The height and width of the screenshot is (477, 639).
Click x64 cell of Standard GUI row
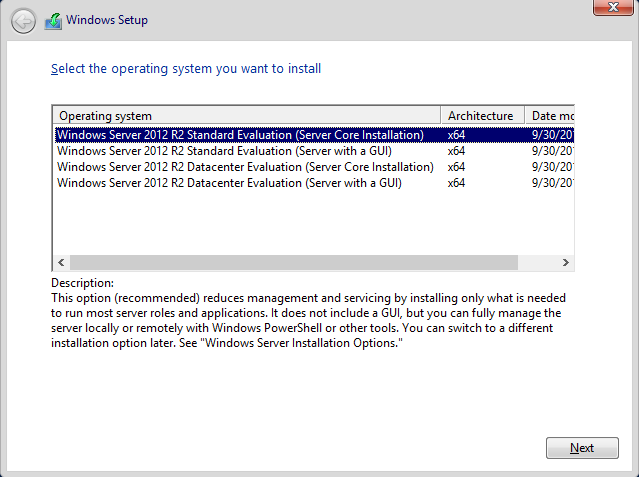[456, 151]
